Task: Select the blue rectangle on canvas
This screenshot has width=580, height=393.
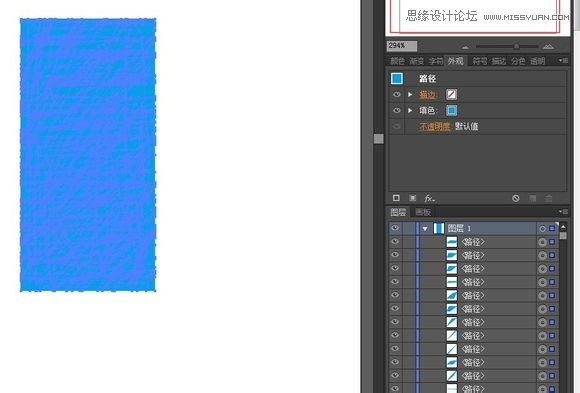Action: (x=88, y=155)
